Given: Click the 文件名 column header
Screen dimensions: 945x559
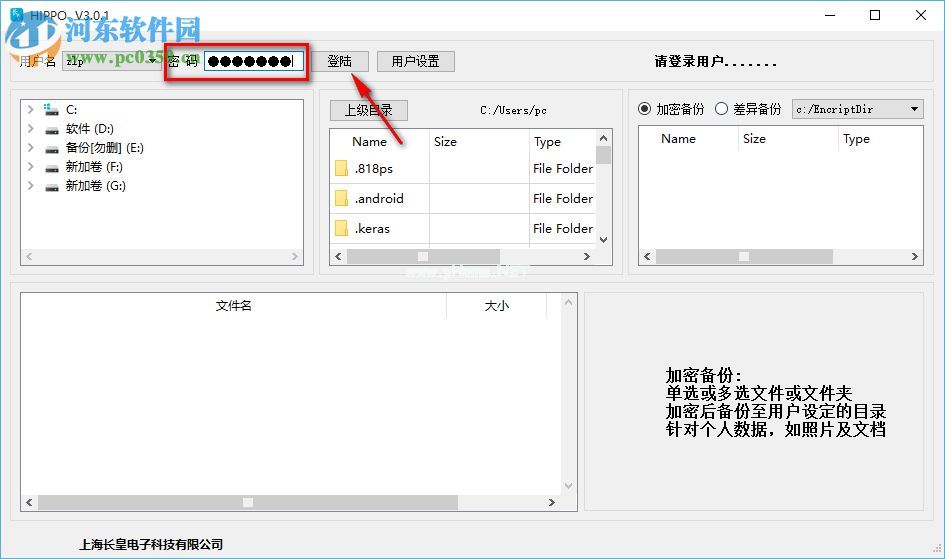Looking at the screenshot, I should click(x=234, y=306).
